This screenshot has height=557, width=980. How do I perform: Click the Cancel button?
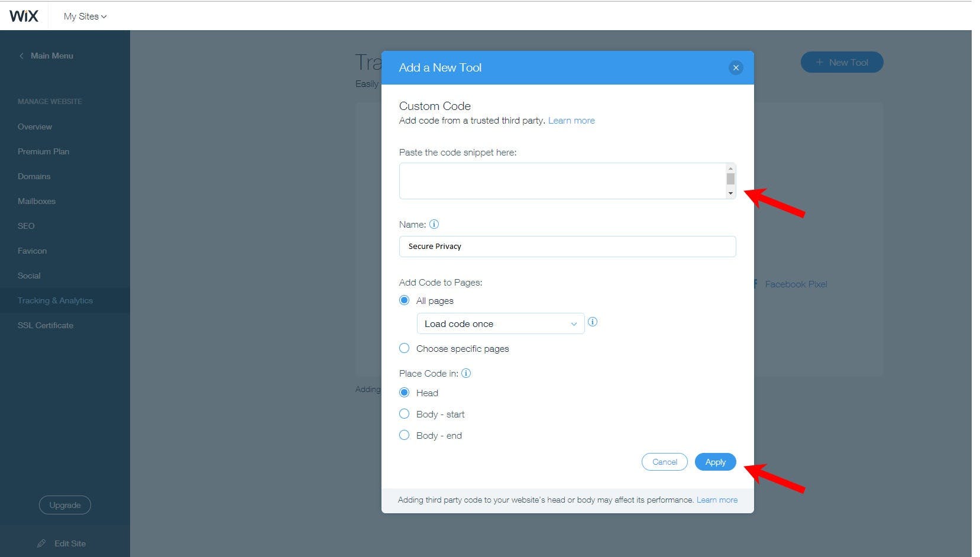click(x=664, y=462)
